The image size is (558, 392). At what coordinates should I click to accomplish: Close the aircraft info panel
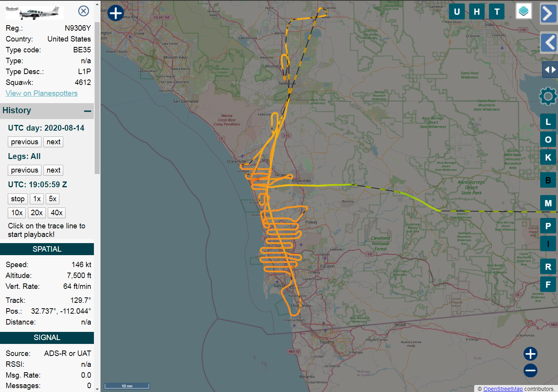coord(83,11)
